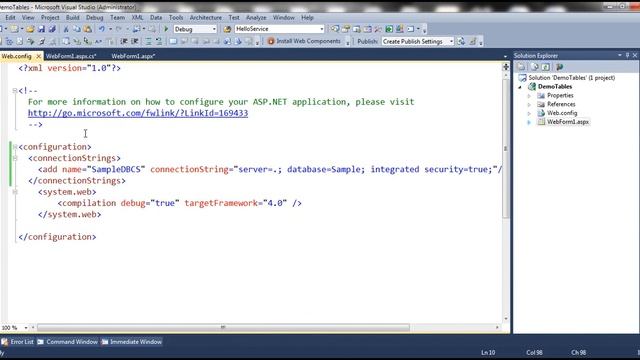Viewport: 640px width, 360px height.
Task: Expand the WebForm1.aspx node arrow
Action: tap(529, 122)
